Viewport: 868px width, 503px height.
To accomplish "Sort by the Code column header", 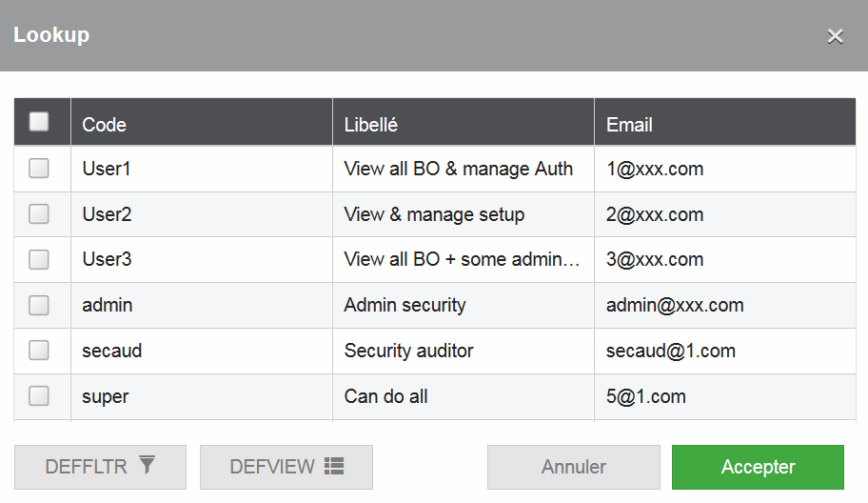I will (105, 125).
